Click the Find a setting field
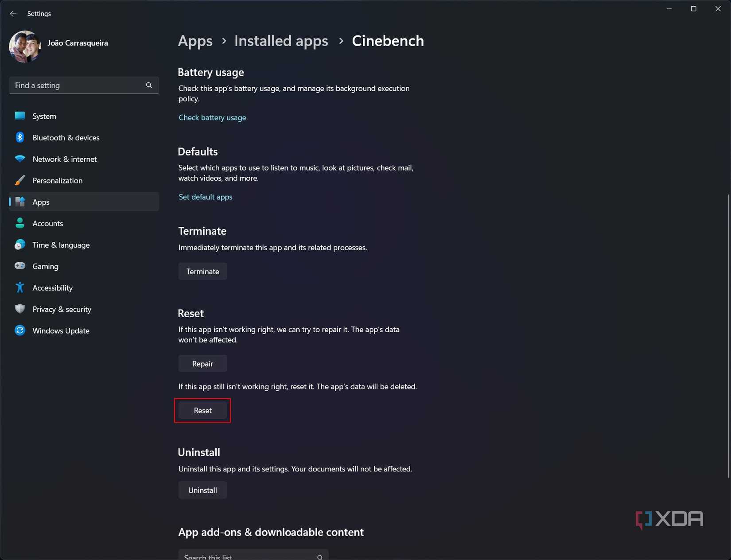The height and width of the screenshot is (560, 731). click(78, 85)
